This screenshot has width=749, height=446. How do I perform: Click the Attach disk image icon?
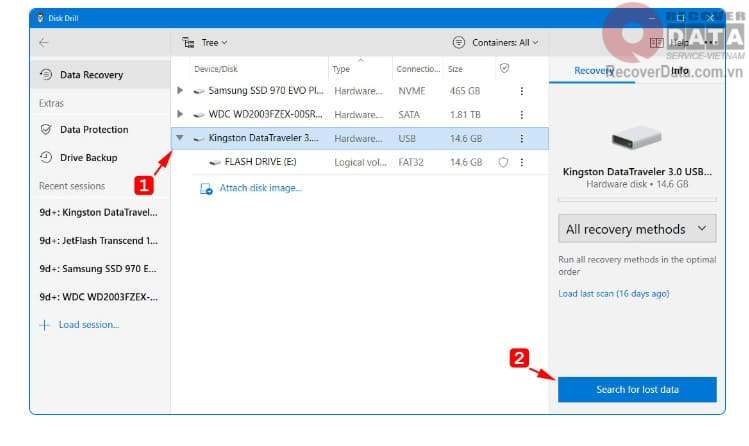(x=206, y=189)
